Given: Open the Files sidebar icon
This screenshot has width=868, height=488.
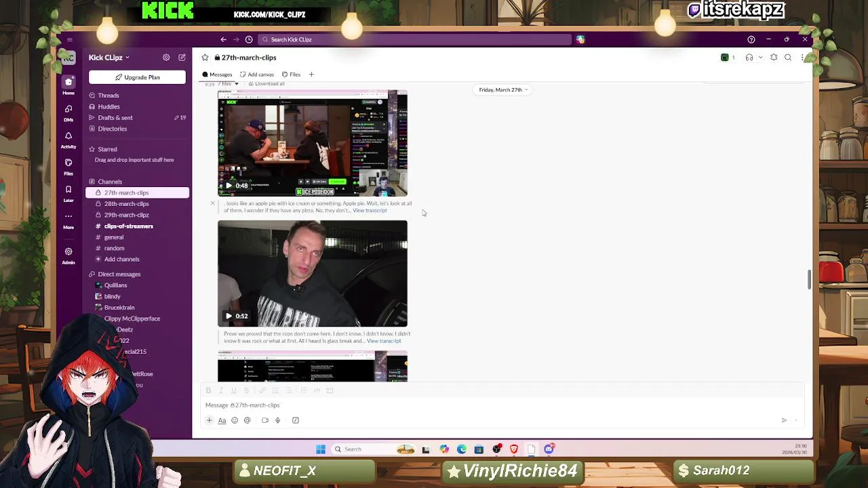Looking at the screenshot, I should (x=68, y=166).
